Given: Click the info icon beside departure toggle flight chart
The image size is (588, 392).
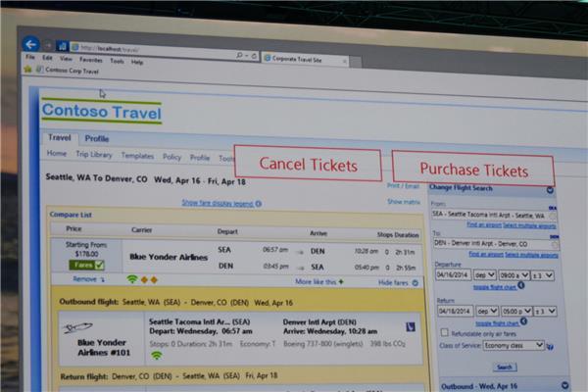Looking at the screenshot, I should (x=521, y=286).
